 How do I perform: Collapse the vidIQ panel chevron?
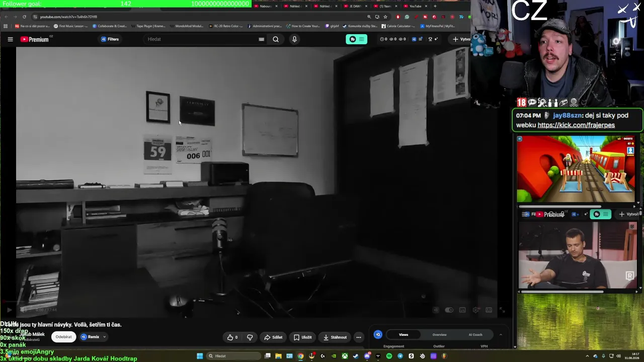501,334
